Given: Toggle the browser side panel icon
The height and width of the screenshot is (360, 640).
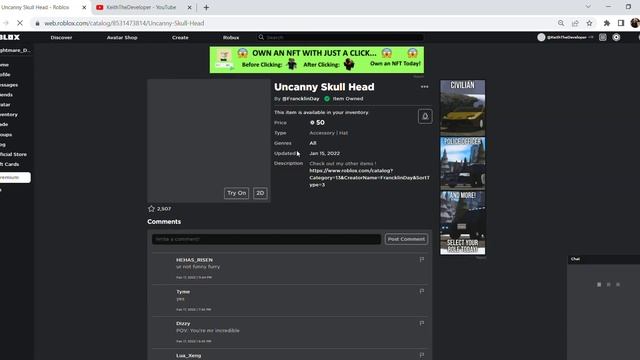Looking at the screenshot, I should (x=621, y=23).
